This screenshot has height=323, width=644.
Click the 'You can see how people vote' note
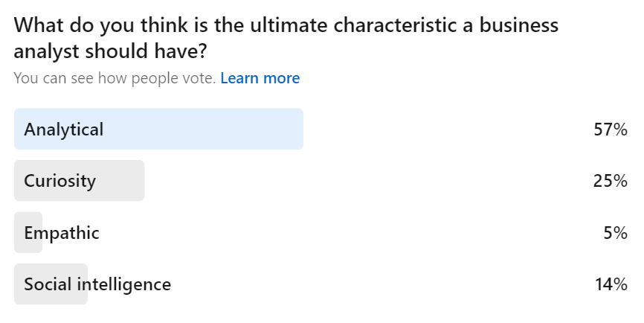[x=115, y=78]
